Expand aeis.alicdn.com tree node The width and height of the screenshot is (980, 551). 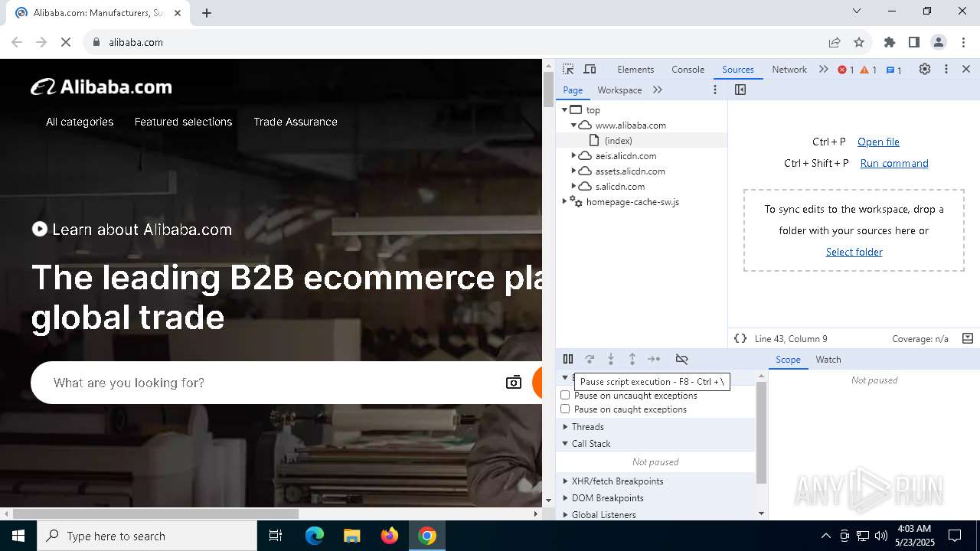(573, 155)
